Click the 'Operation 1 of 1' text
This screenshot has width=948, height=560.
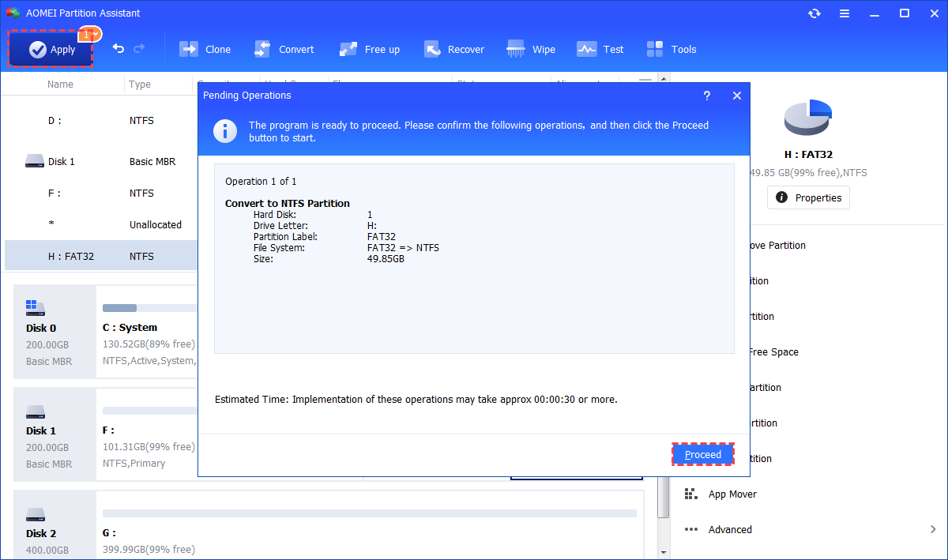(261, 181)
